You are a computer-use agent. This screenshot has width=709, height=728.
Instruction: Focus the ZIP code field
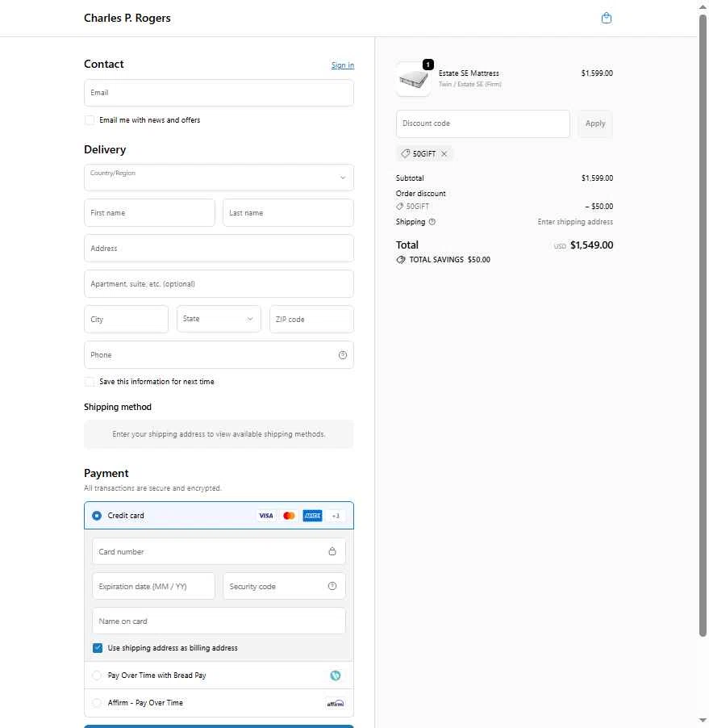(x=312, y=319)
